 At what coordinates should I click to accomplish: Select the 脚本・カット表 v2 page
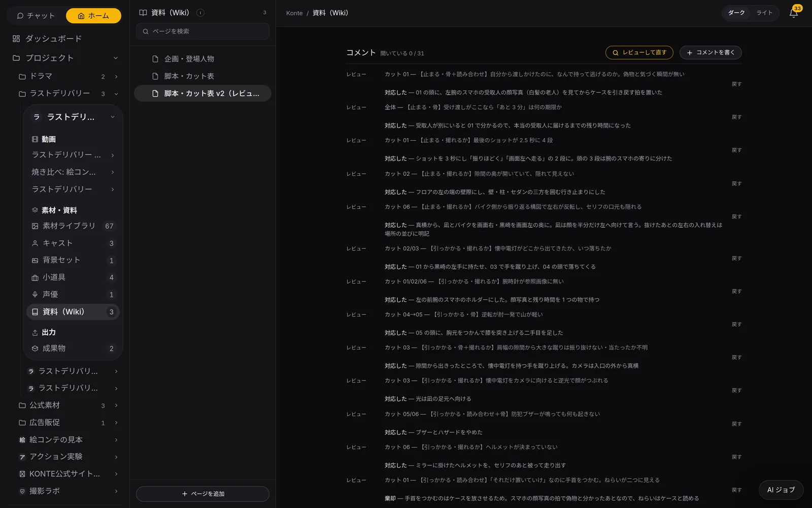(x=202, y=93)
